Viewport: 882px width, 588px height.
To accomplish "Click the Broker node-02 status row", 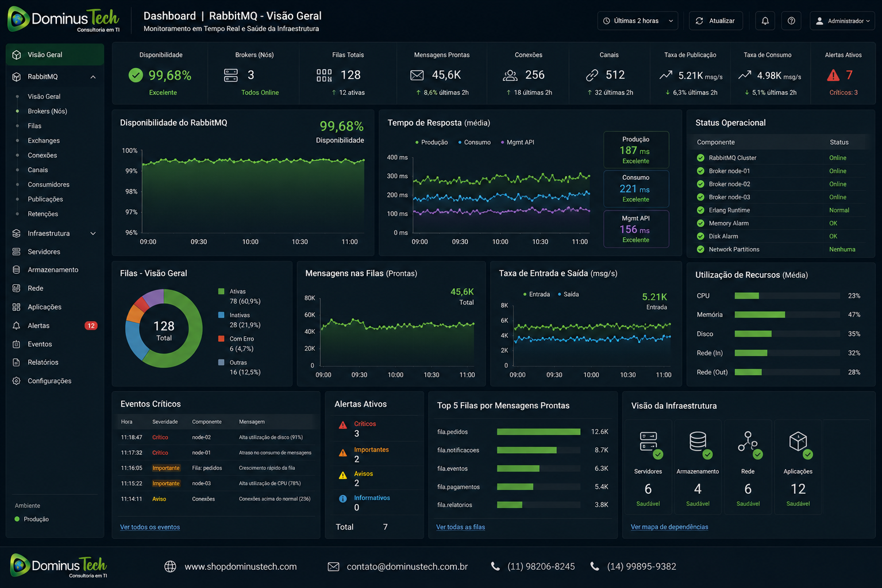I will 780,184.
